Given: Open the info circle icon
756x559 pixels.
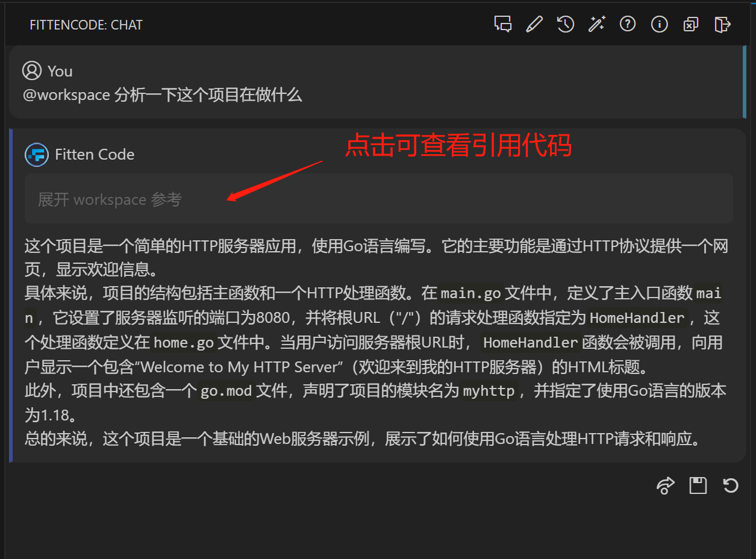Looking at the screenshot, I should point(659,25).
